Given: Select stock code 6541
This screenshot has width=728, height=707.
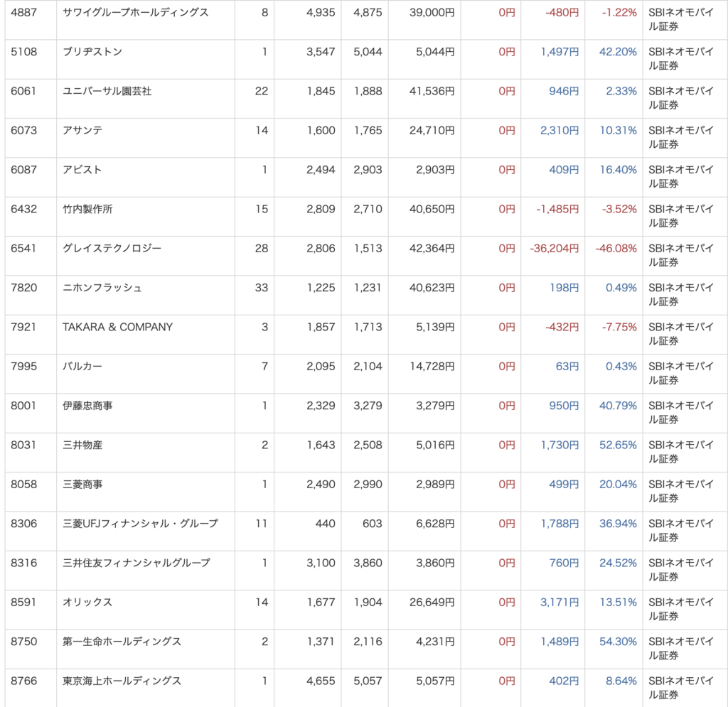Looking at the screenshot, I should point(23,248).
